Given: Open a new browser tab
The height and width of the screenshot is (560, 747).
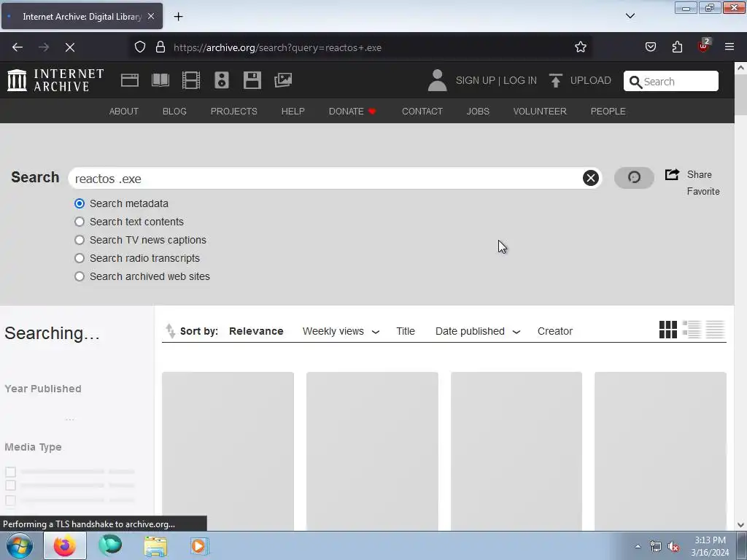Looking at the screenshot, I should click(178, 17).
